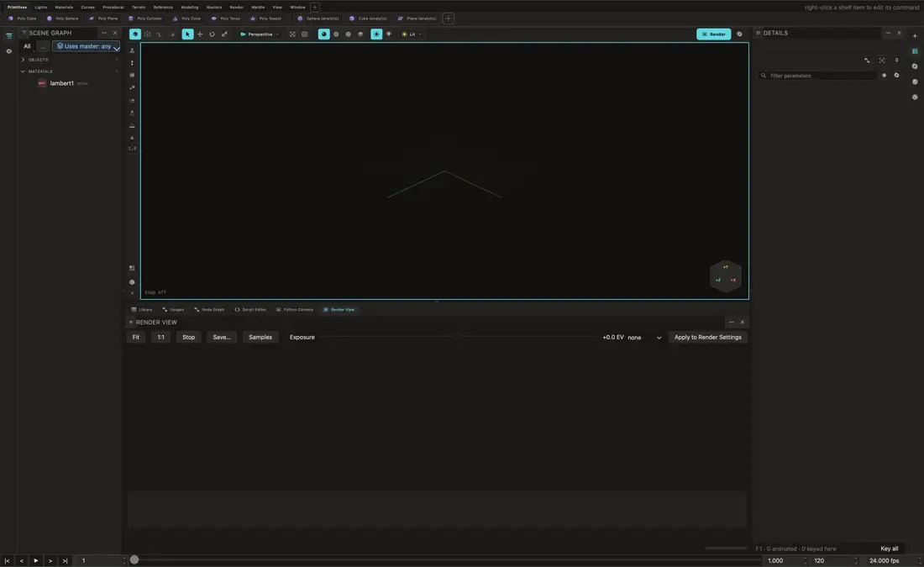Screen dimensions: 924x567
Task: Insert a Plane (analytic) primitive
Action: point(417,18)
